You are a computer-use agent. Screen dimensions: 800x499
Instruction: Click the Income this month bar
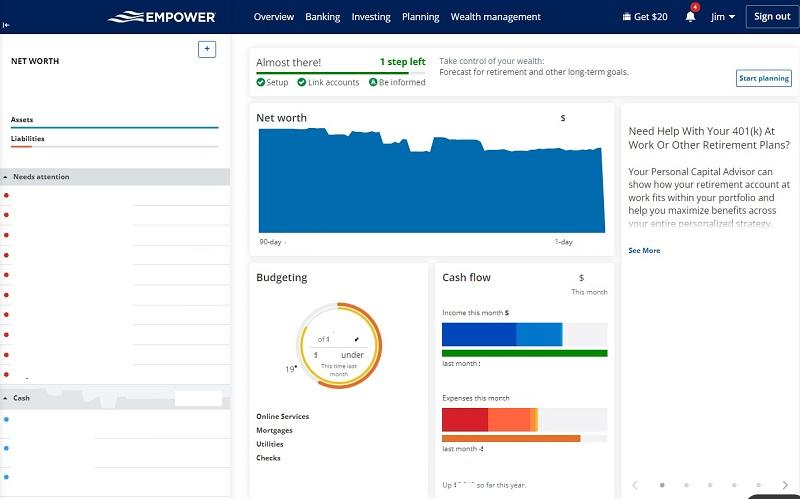point(502,335)
